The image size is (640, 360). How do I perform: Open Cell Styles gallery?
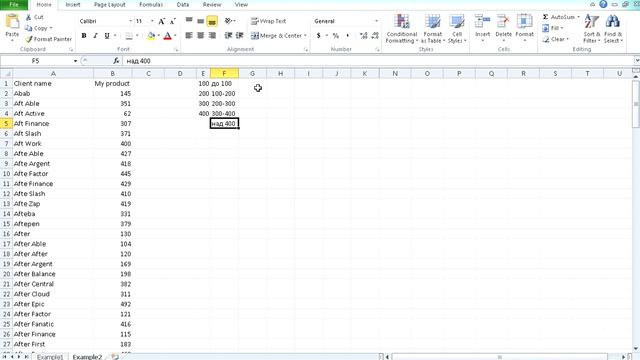(x=457, y=29)
